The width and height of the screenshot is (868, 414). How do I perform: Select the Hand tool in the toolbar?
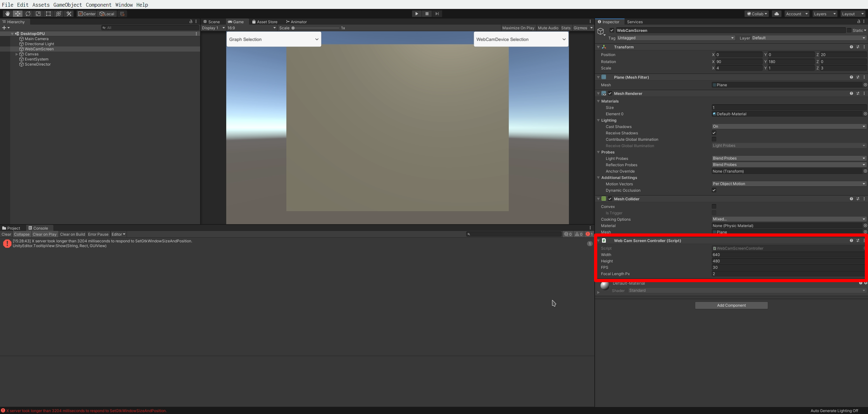(x=7, y=13)
